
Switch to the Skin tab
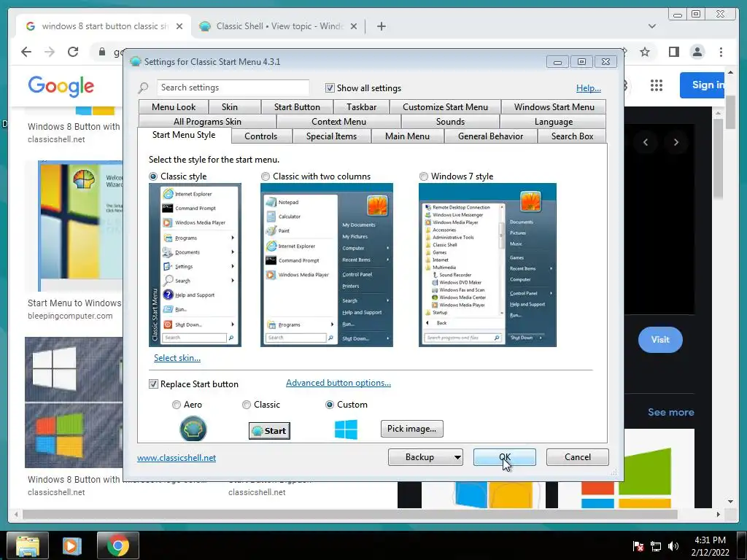(230, 106)
